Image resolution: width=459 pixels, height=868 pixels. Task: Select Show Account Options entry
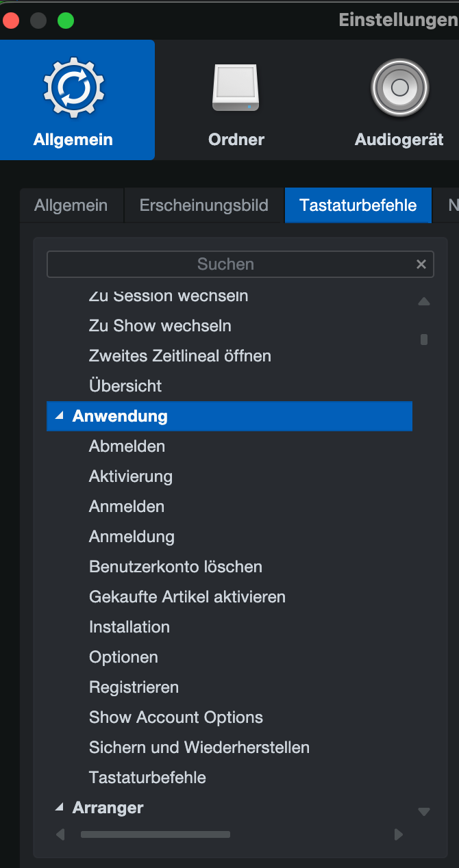coord(175,717)
